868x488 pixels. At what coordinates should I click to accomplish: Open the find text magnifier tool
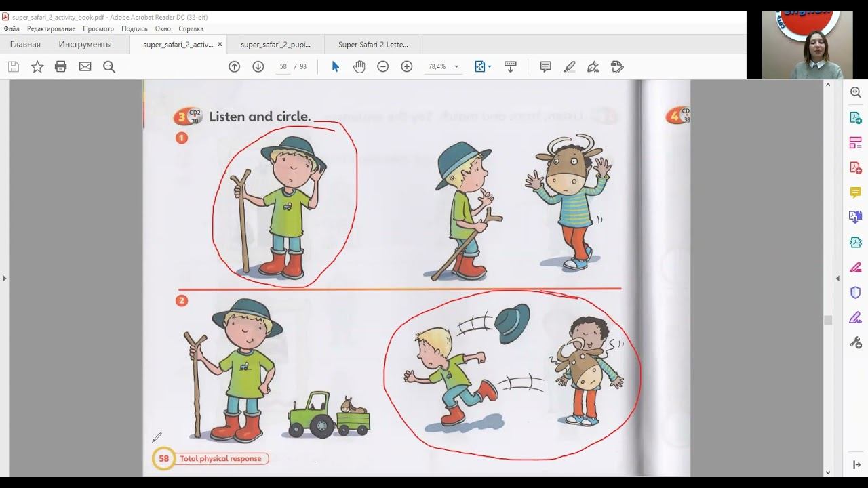pos(108,66)
